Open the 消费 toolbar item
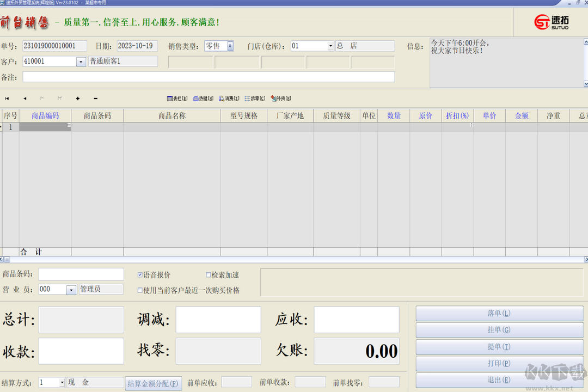Image resolution: width=588 pixels, height=392 pixels. (x=229, y=99)
